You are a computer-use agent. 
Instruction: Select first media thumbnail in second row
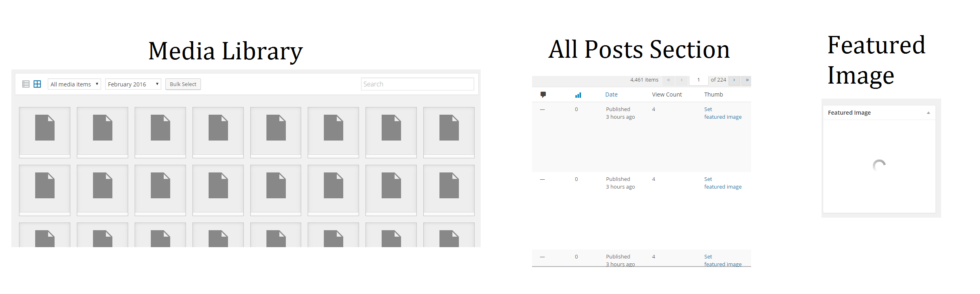44,190
